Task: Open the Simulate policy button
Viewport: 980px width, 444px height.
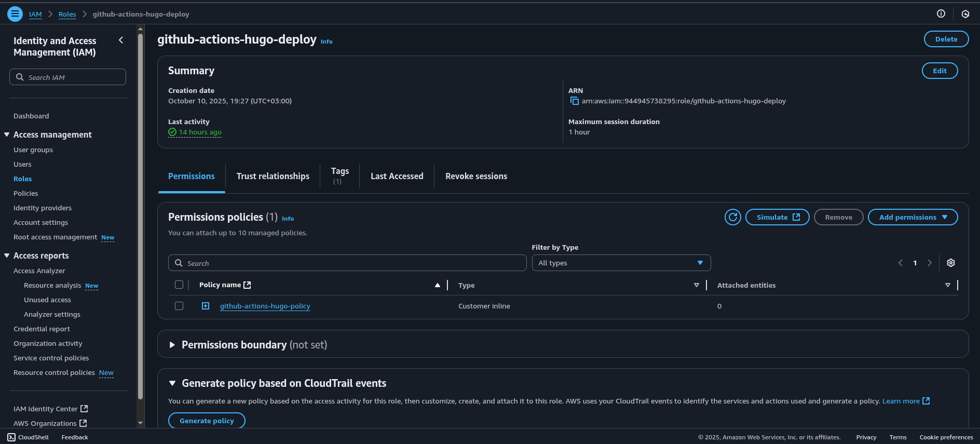Action: tap(778, 217)
